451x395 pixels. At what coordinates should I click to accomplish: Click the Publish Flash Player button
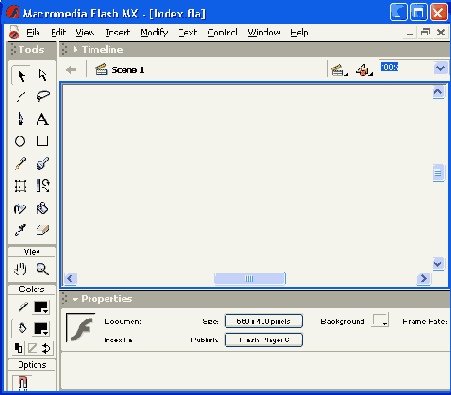(x=264, y=340)
